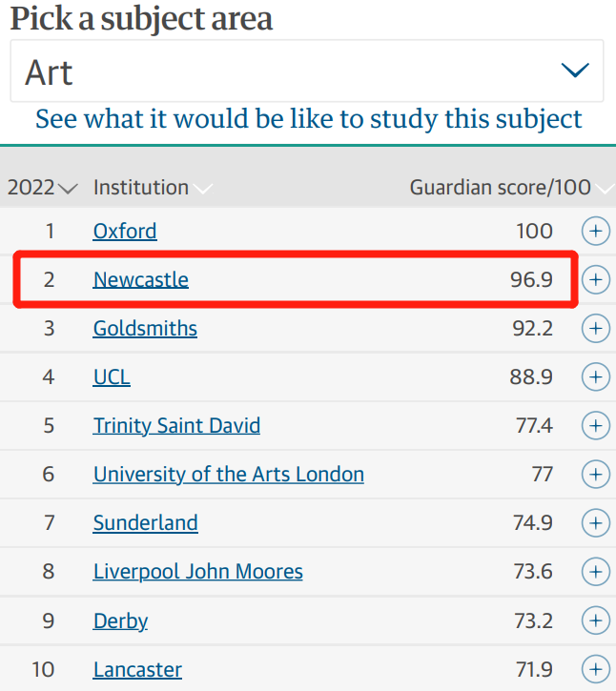This screenshot has width=616, height=691.
Task: Click plus icon next to Goldsmiths score
Action: coord(596,328)
